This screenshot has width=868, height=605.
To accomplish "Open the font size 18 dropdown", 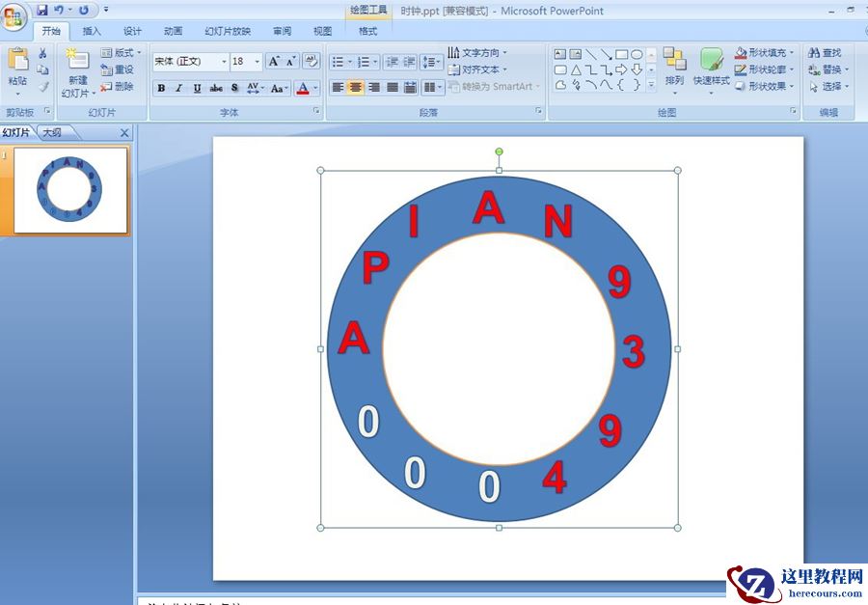I will tap(258, 62).
